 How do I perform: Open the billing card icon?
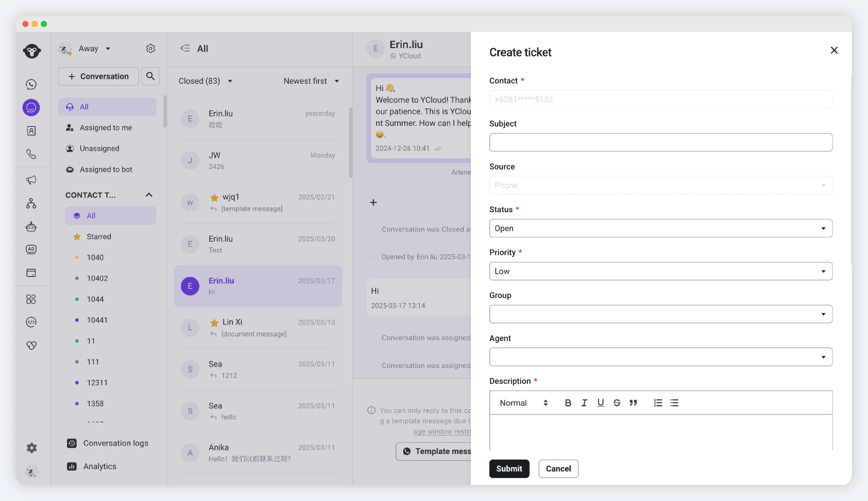(31, 273)
